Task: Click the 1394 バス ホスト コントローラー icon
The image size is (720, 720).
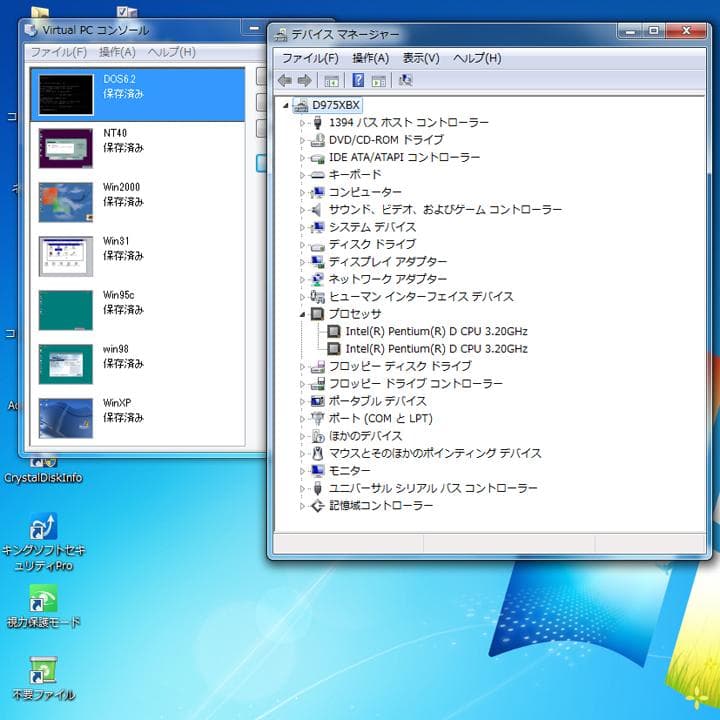Action: pos(317,123)
